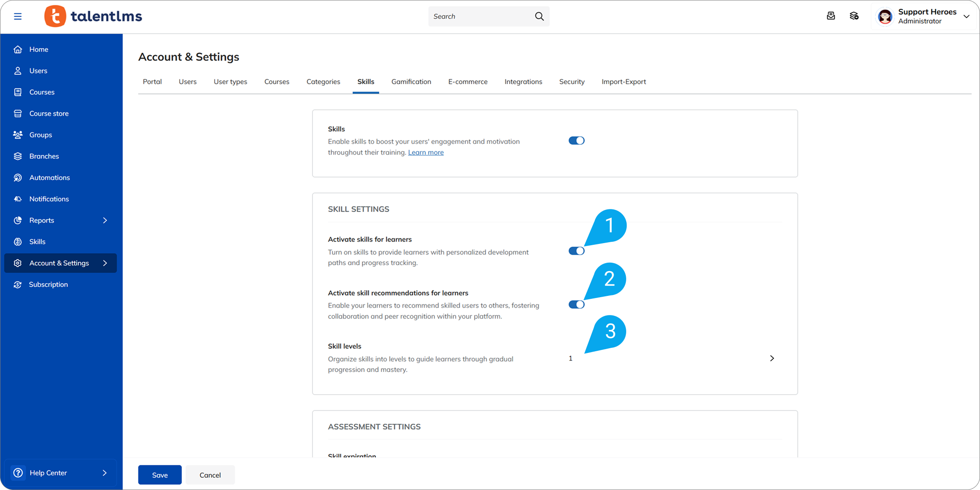Toggle the main Skills switch
Image resolution: width=980 pixels, height=490 pixels.
576,140
